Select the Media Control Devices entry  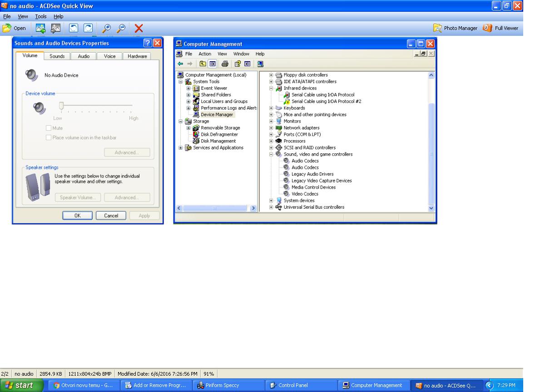pyautogui.click(x=313, y=187)
